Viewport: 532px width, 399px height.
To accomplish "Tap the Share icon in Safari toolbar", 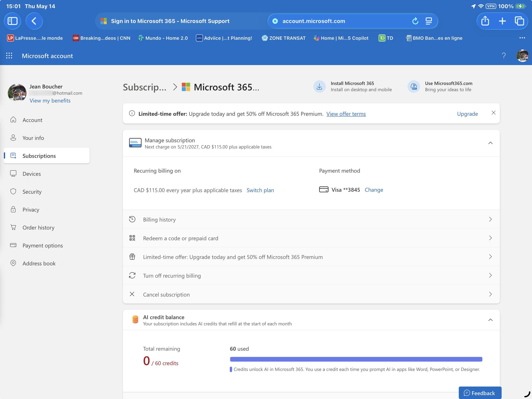I will pyautogui.click(x=485, y=21).
